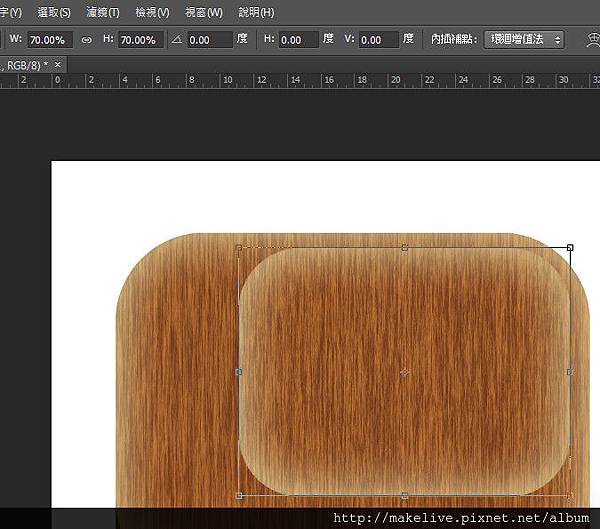600x529 pixels.
Task: Click the H height percentage field
Action: point(141,40)
